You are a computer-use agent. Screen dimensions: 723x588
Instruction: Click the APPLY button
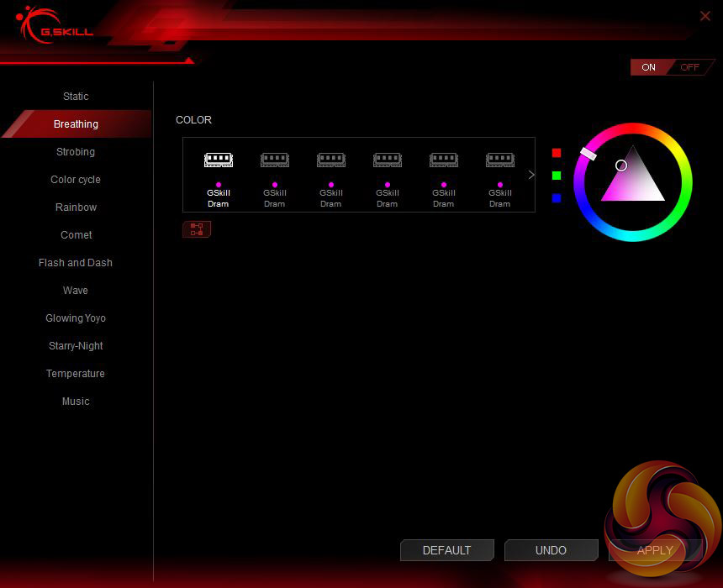tap(654, 550)
